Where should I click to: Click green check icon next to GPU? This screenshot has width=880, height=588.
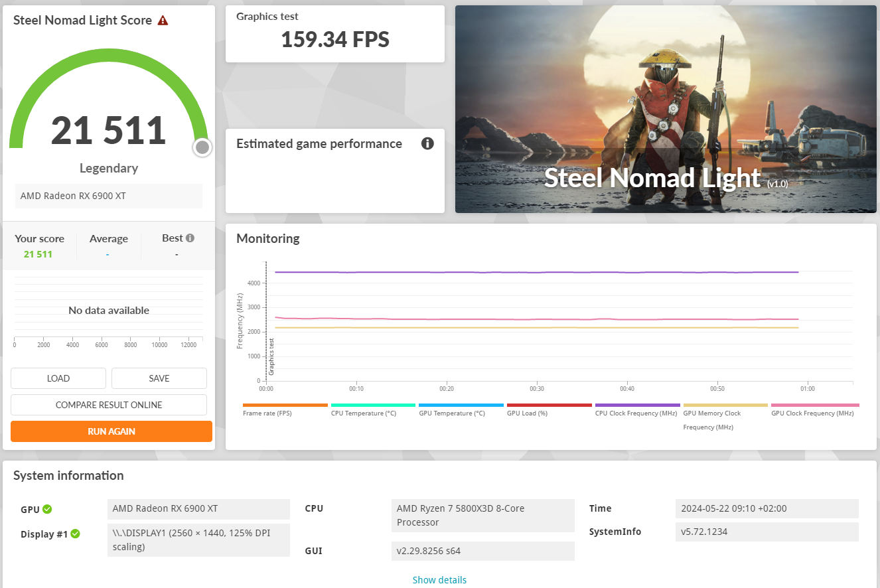pos(47,510)
